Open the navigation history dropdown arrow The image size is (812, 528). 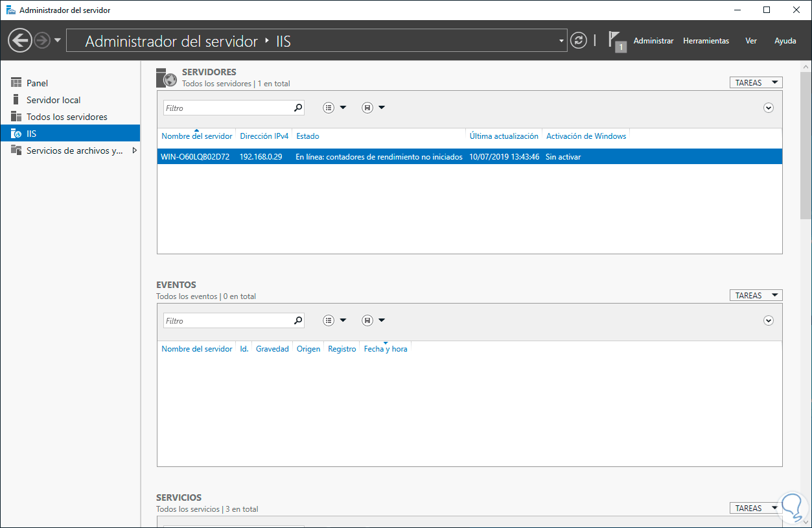pos(58,40)
